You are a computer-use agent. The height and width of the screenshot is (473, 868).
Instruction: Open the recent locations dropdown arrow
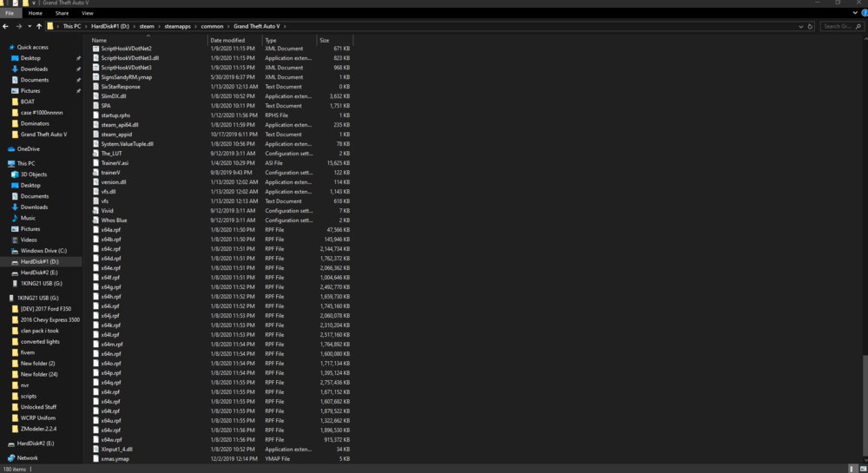[30, 26]
